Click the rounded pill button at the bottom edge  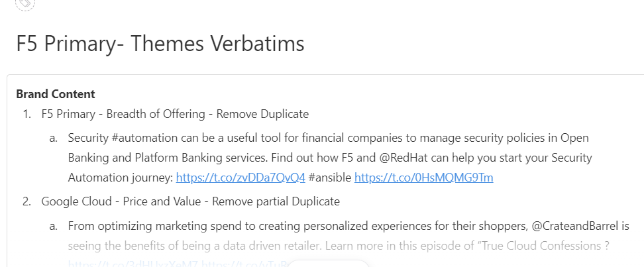coord(329,263)
